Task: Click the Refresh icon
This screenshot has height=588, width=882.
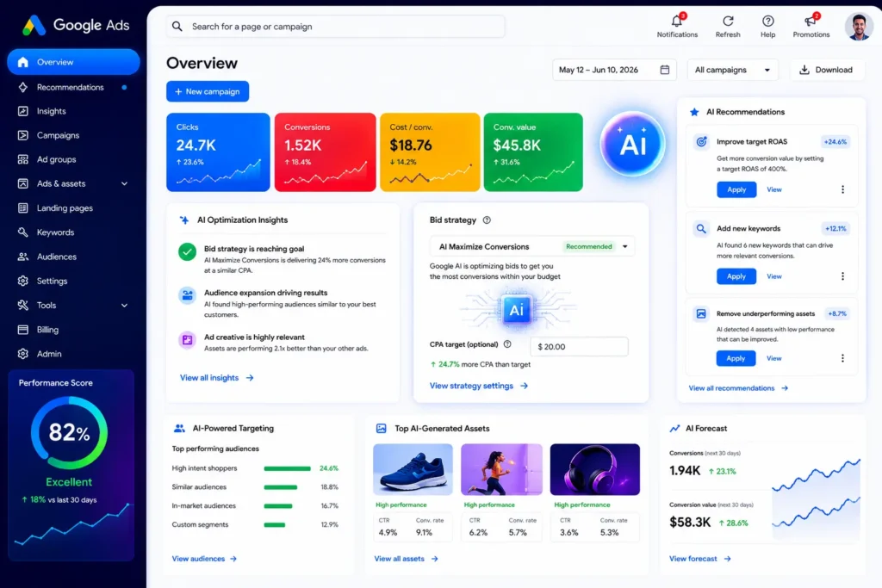Action: pos(728,22)
